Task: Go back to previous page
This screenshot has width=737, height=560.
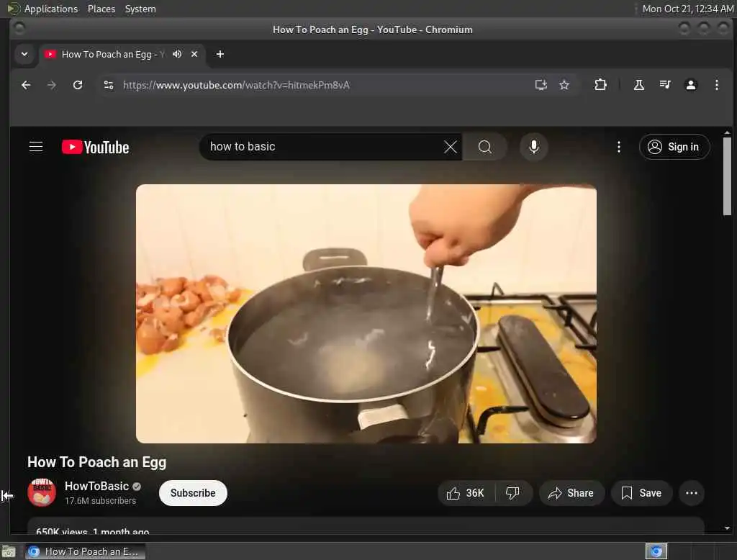Action: click(x=26, y=85)
